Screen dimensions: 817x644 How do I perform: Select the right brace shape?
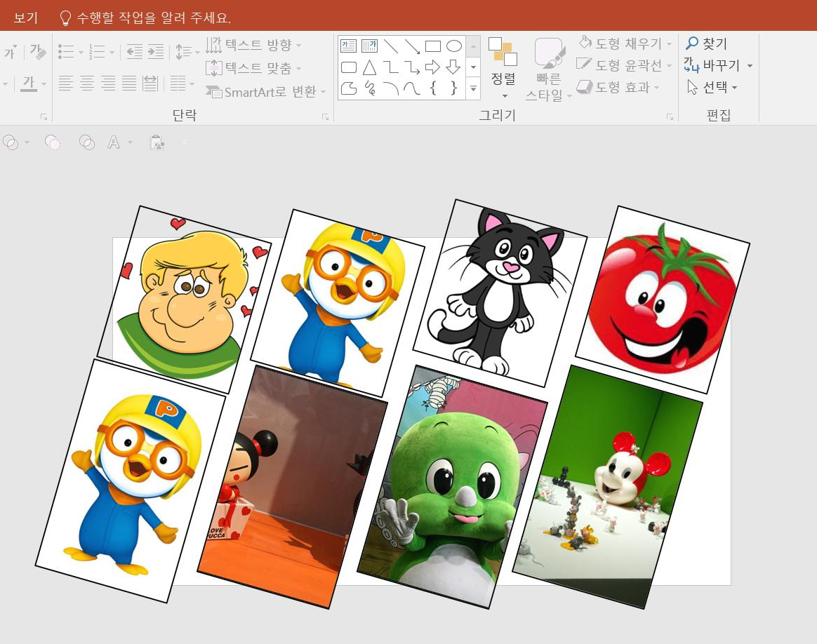(454, 88)
